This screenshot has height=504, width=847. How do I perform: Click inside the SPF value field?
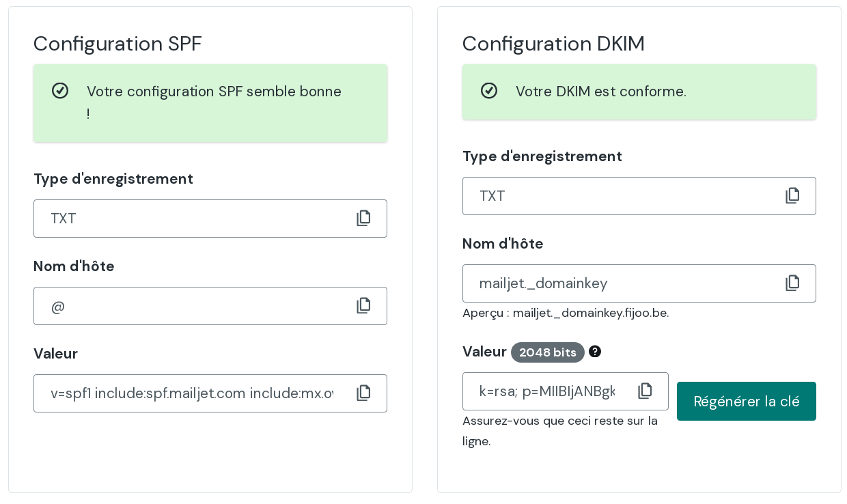(191, 393)
